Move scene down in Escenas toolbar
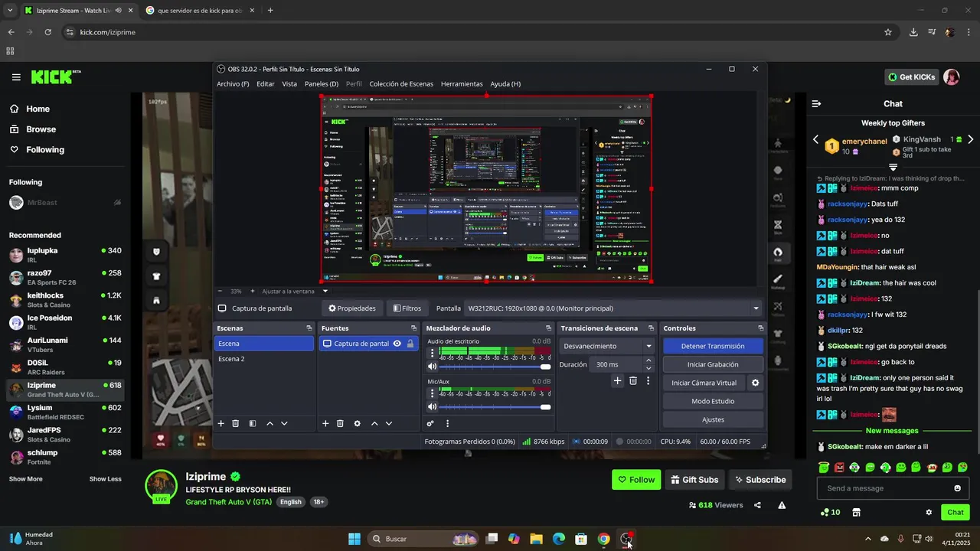This screenshot has height=551, width=980. [284, 423]
